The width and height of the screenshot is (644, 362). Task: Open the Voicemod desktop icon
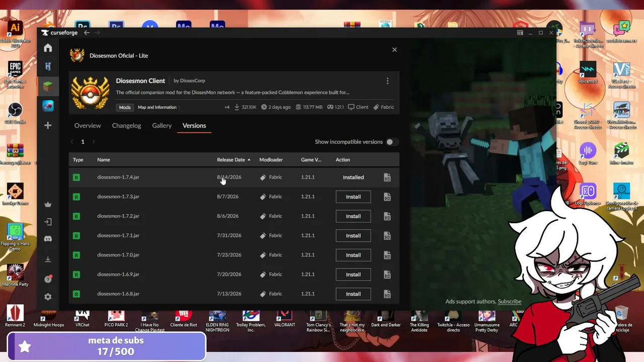[588, 73]
